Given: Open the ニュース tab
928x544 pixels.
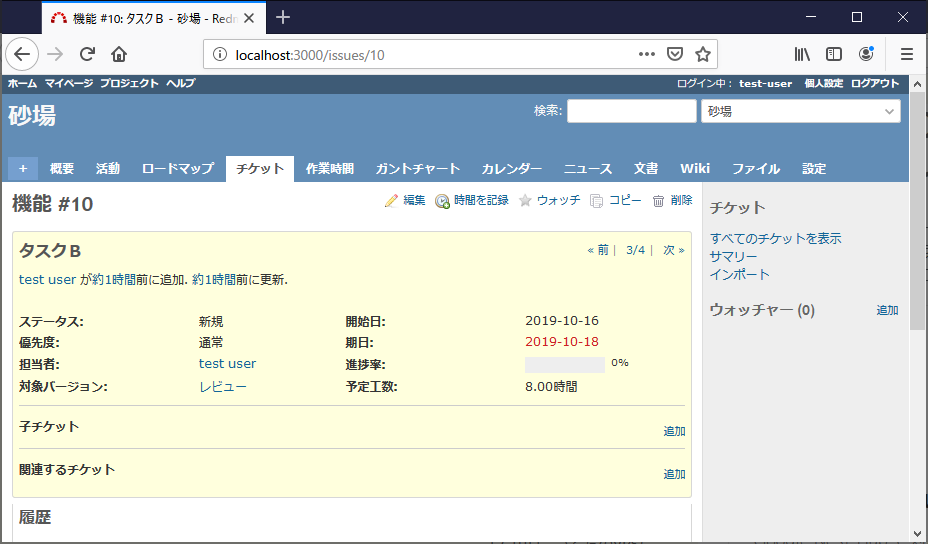Looking at the screenshot, I should (588, 169).
